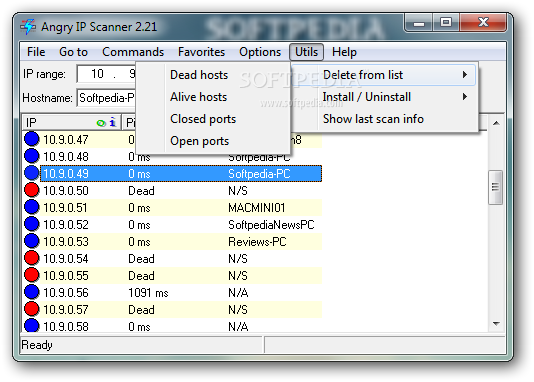Click scroll down arrow of results list
The image size is (534, 382).
496,324
